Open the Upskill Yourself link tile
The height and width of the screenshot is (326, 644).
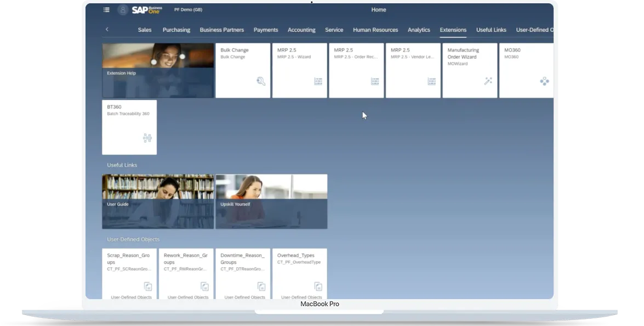coord(271,201)
